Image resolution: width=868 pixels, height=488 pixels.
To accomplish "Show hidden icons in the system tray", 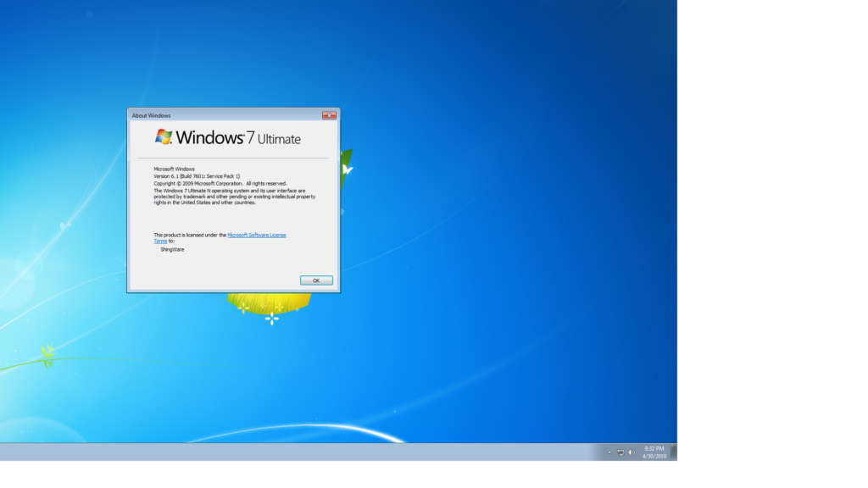I will coord(609,452).
